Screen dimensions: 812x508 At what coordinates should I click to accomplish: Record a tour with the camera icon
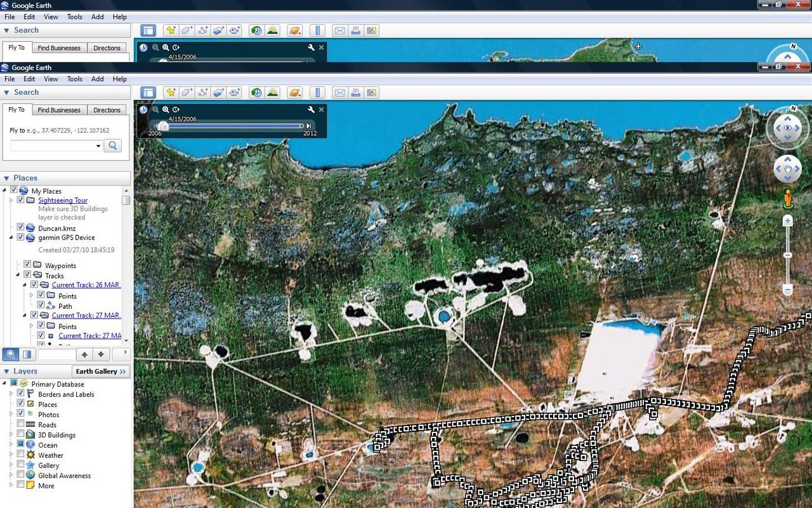[235, 93]
